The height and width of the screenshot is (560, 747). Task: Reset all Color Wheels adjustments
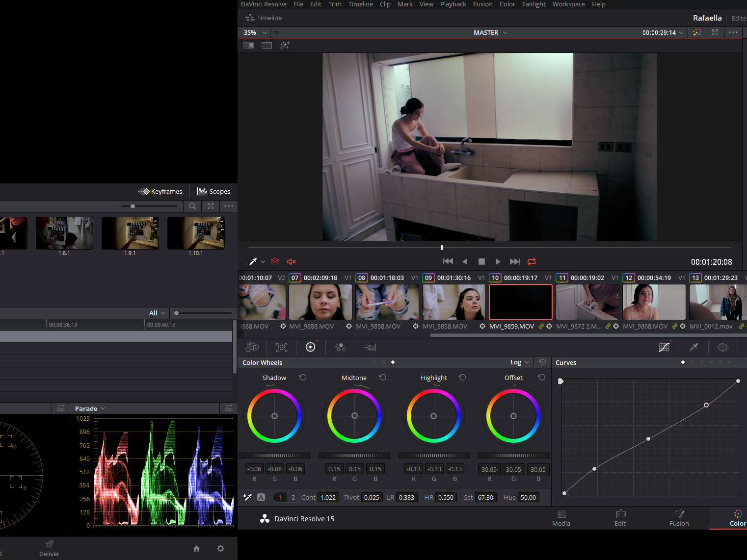tap(542, 362)
